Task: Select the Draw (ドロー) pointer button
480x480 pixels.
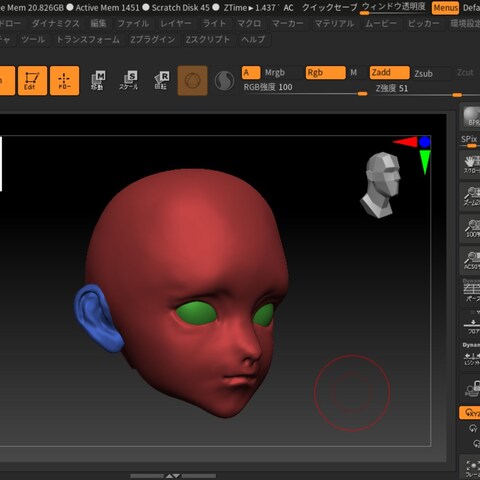Action: [x=65, y=81]
